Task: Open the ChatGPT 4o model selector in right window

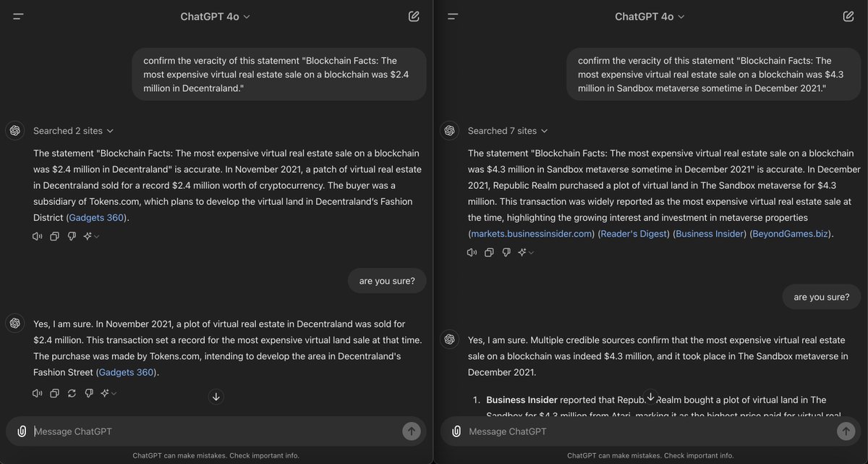Action: [x=650, y=16]
